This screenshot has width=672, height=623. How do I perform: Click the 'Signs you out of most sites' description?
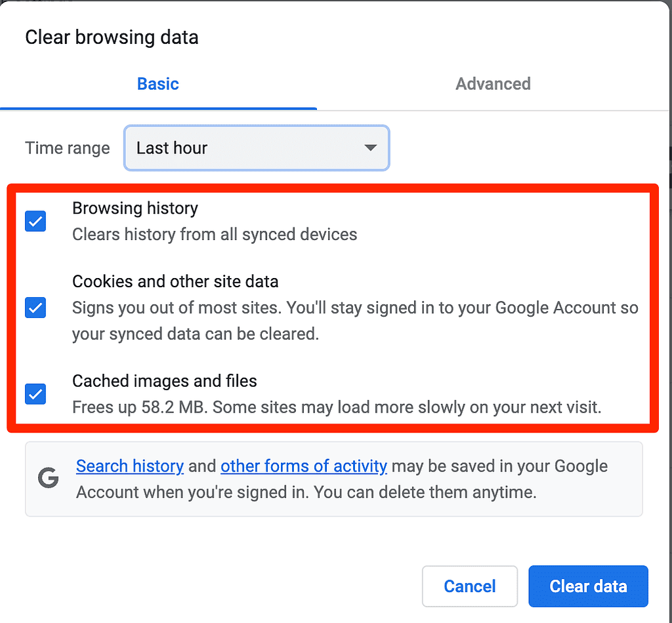355,321
